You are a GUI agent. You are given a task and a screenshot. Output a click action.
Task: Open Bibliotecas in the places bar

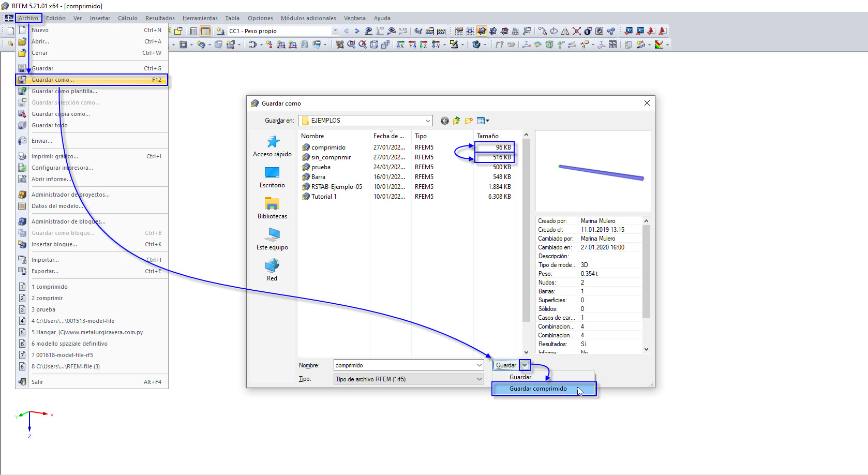point(272,209)
